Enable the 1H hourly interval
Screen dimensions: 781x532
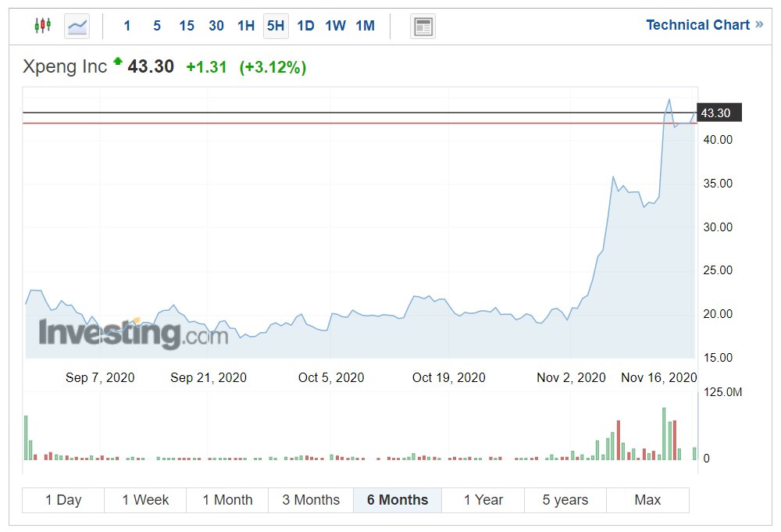click(244, 25)
